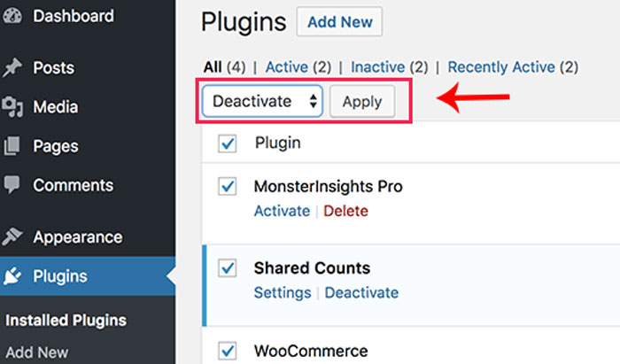Click the Appearance paintbrush icon
Image resolution: width=620 pixels, height=364 pixels.
tap(12, 237)
